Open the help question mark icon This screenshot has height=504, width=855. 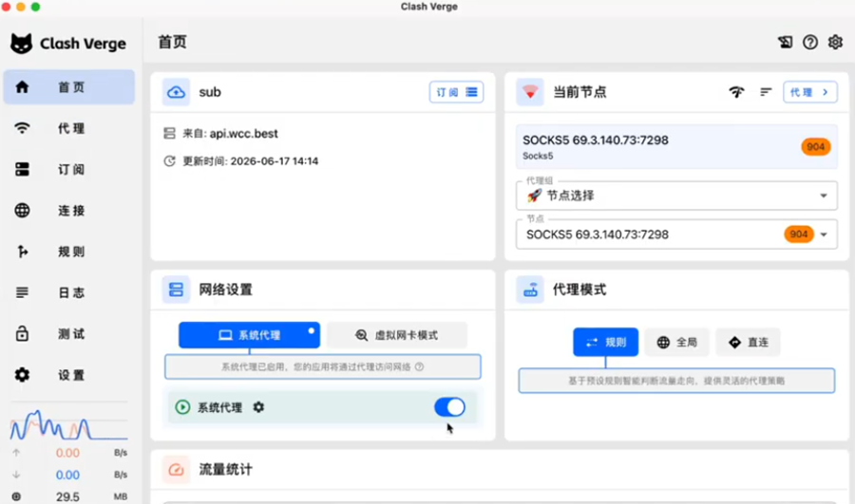(x=810, y=42)
